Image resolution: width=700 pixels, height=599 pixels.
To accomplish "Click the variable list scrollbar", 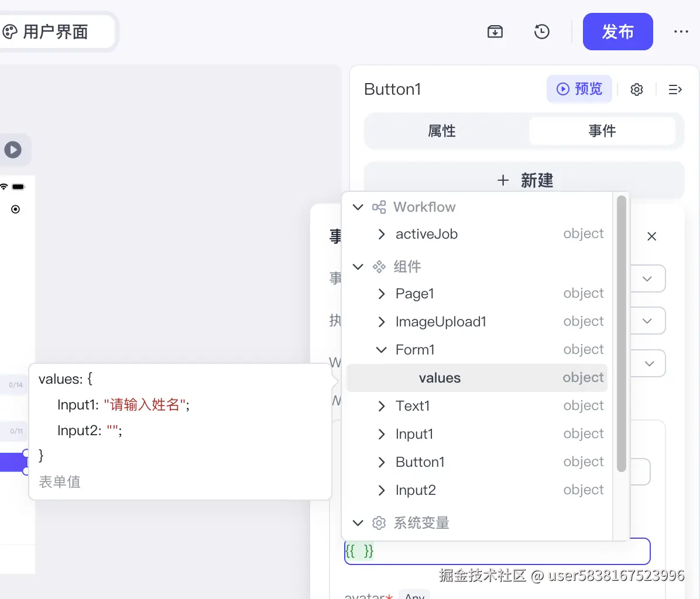I will coord(621,333).
